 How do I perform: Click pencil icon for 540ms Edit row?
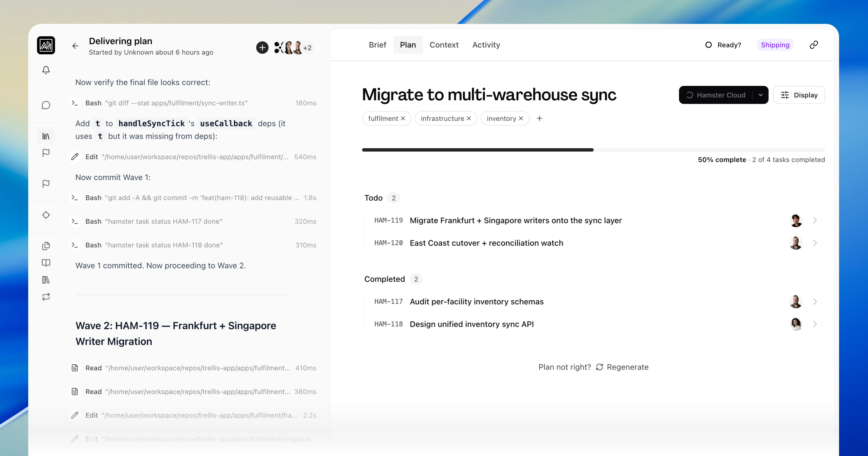point(75,157)
